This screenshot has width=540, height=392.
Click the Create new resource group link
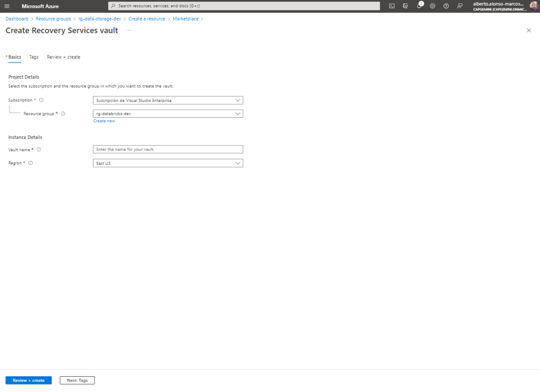[x=104, y=121]
